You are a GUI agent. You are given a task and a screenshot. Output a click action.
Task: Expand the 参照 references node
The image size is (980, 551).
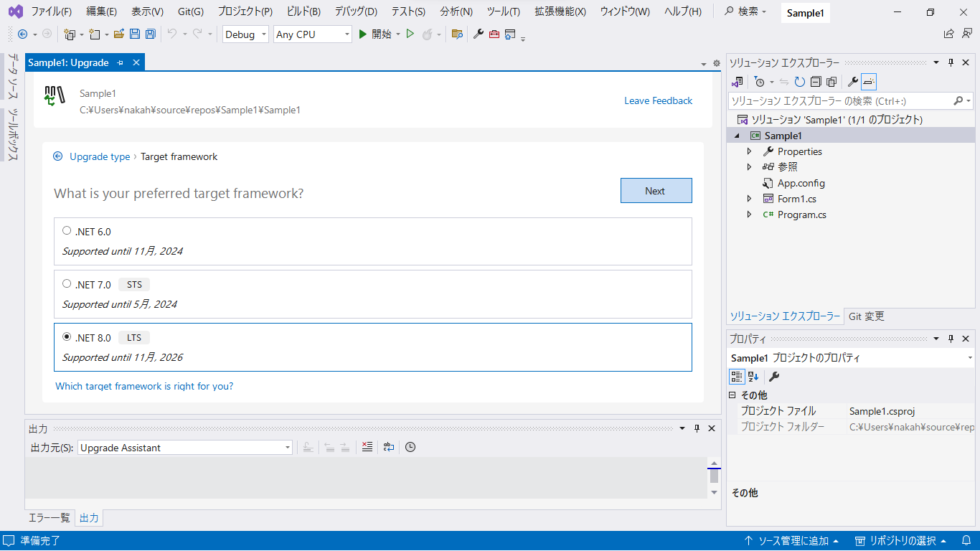(x=749, y=167)
